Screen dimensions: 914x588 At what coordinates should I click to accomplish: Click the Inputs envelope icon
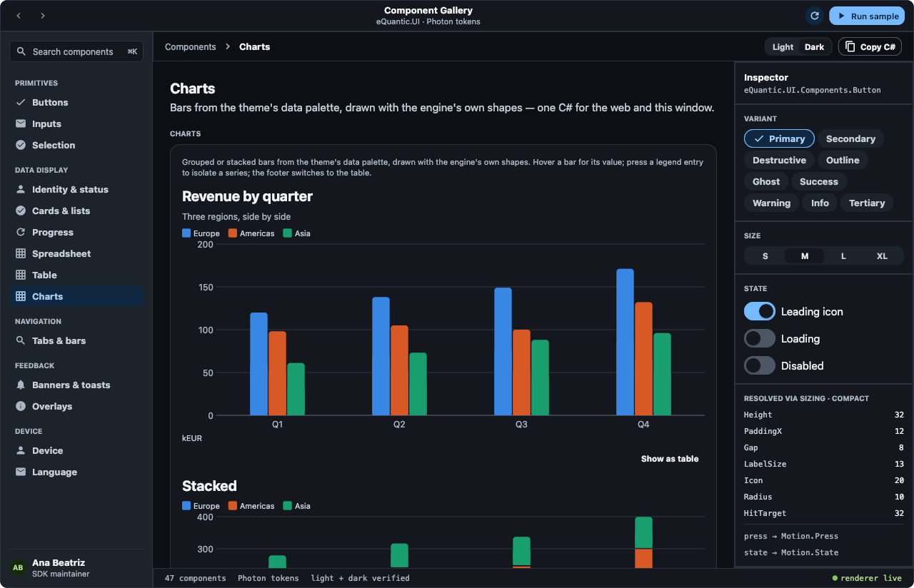click(x=21, y=123)
